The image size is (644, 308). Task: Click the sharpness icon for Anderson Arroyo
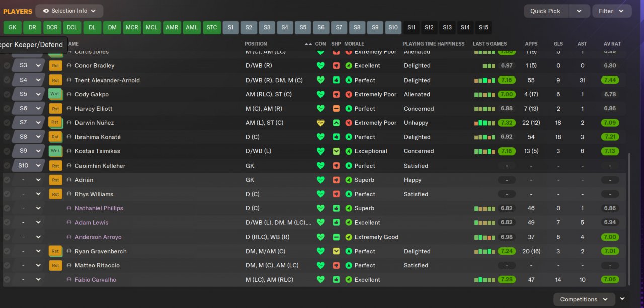pyautogui.click(x=336, y=237)
